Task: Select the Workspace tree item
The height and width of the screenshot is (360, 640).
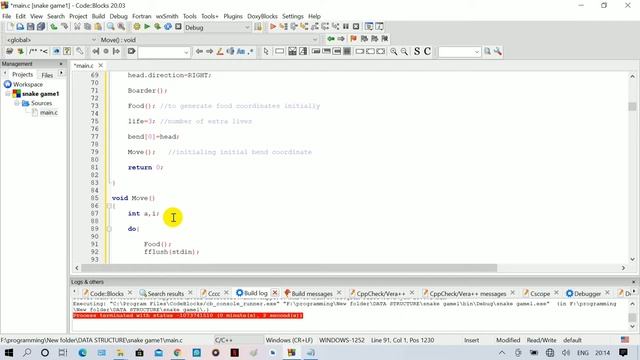Action: (28, 84)
